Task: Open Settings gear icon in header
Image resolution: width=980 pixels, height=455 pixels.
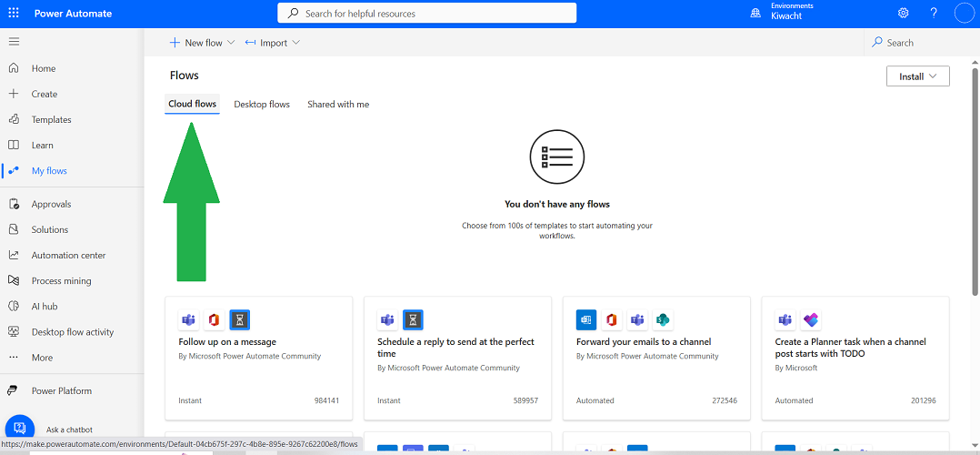Action: pos(903,14)
